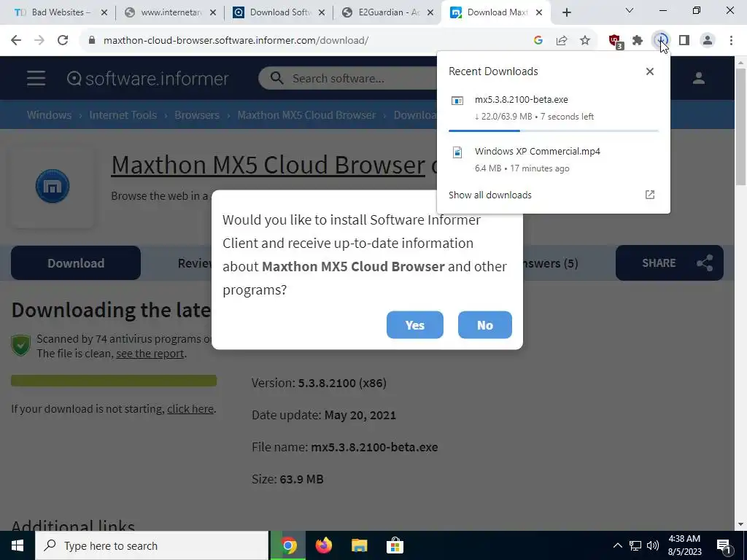Close the Bad Websites tab

click(x=104, y=12)
